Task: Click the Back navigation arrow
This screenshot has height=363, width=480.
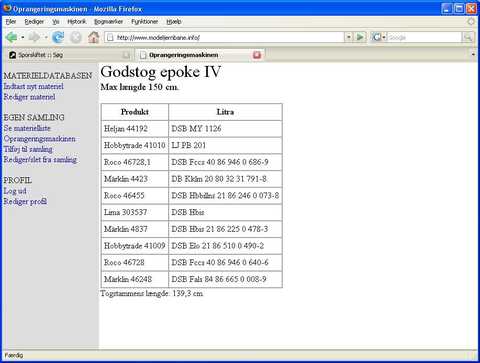Action: [x=12, y=37]
